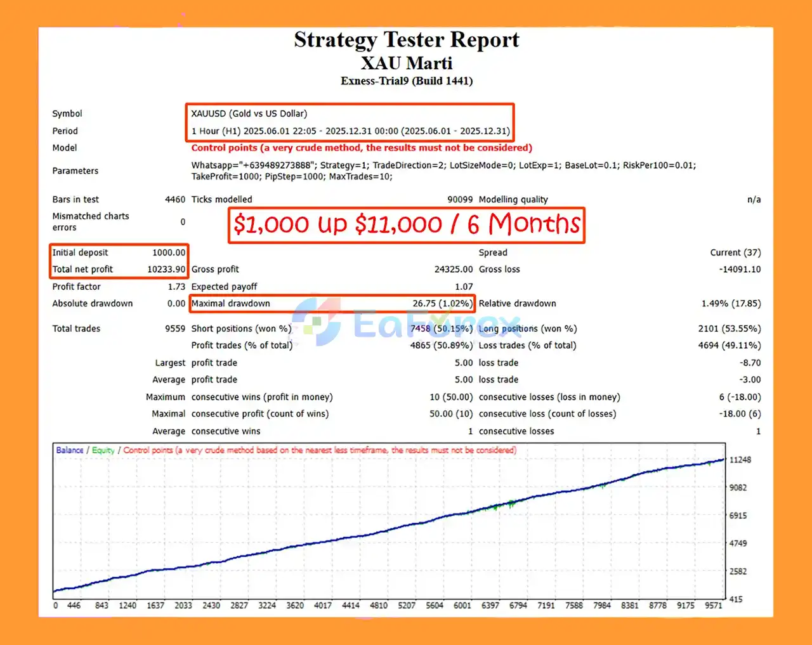Click the Profit factor value 1.73

click(176, 287)
